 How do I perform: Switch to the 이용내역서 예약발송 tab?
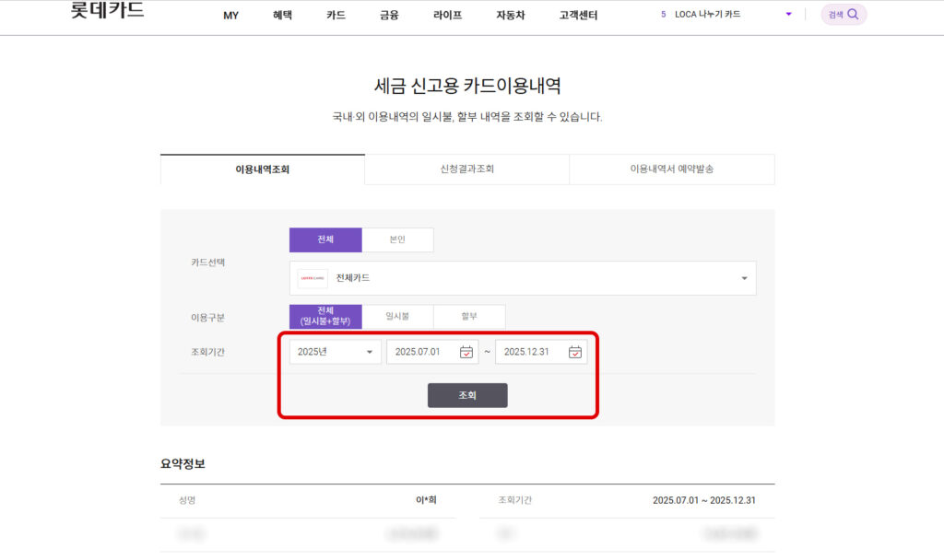click(x=671, y=169)
